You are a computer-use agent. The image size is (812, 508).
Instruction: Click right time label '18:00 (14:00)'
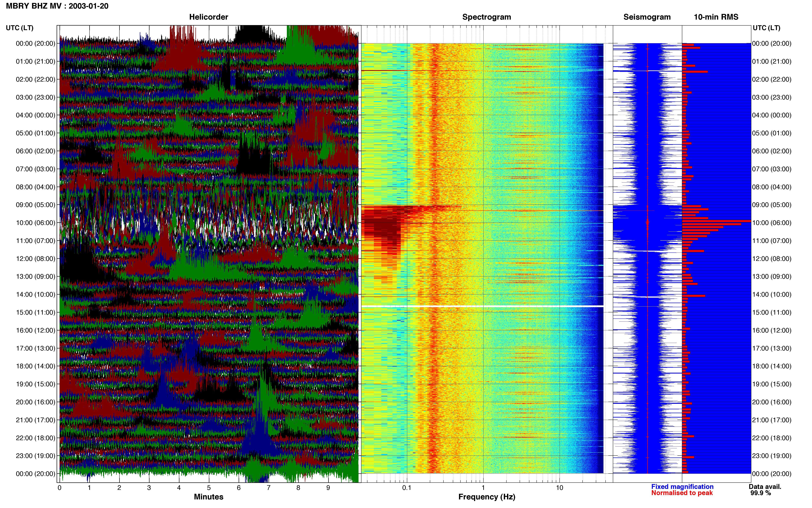click(772, 366)
